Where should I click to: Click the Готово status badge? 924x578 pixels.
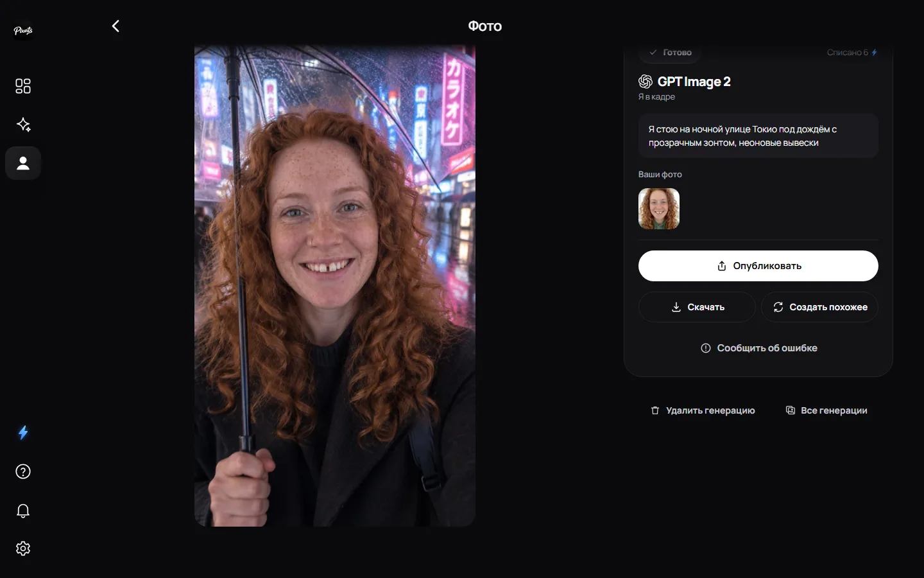[x=670, y=53]
